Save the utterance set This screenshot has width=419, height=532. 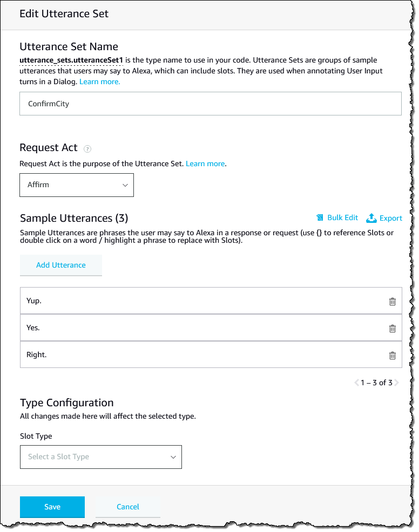(52, 507)
